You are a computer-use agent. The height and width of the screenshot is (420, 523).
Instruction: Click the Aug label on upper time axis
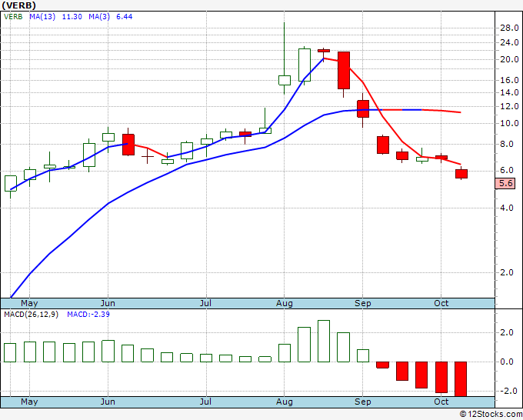tap(285, 303)
